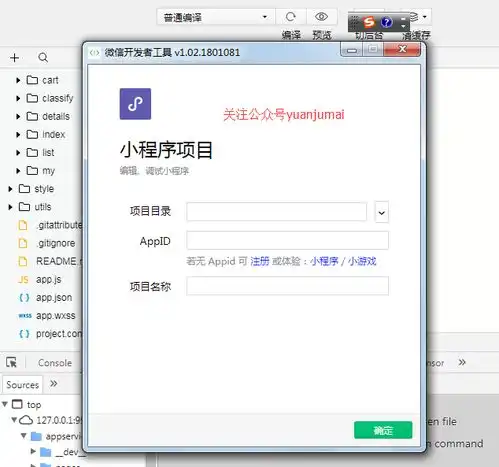The height and width of the screenshot is (467, 499).
Task: Click the blue help question icon
Action: 386,22
